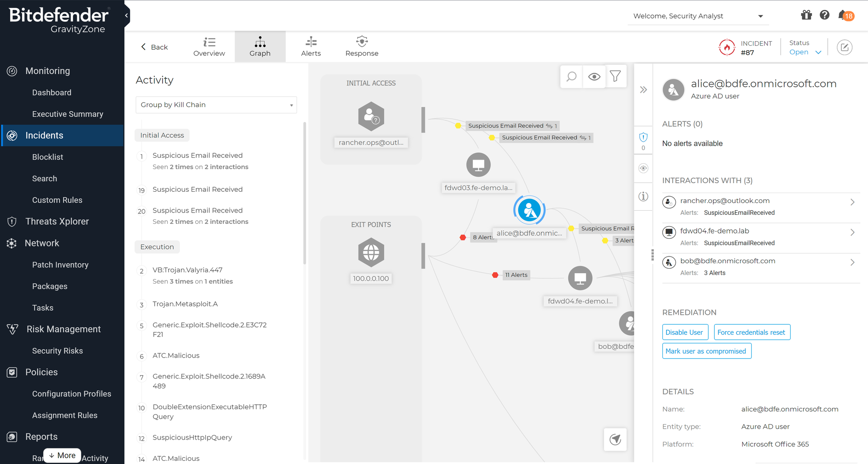Select activity item Trojan.Metasploit.A
Image resolution: width=868 pixels, height=464 pixels.
point(185,304)
